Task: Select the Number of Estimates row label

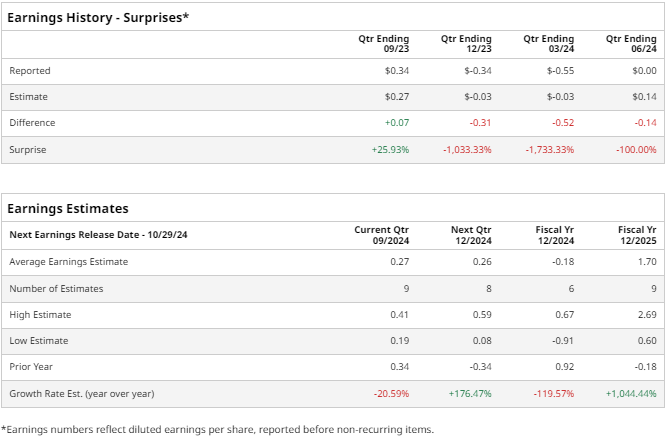Action: (x=56, y=288)
